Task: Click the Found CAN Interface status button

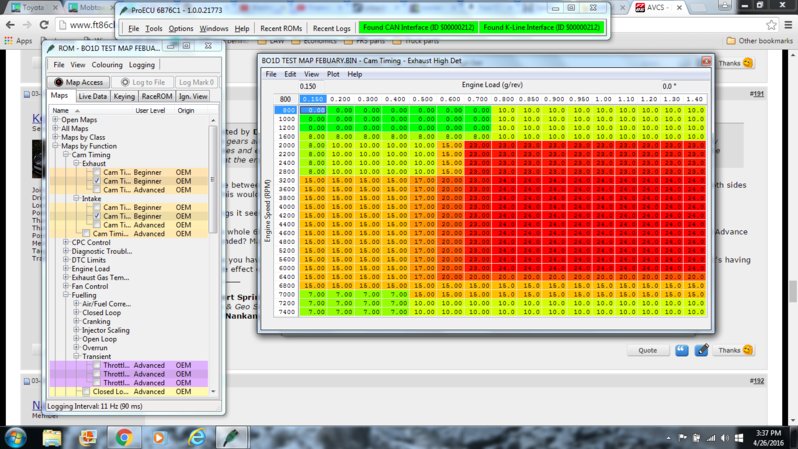Action: coord(418,27)
